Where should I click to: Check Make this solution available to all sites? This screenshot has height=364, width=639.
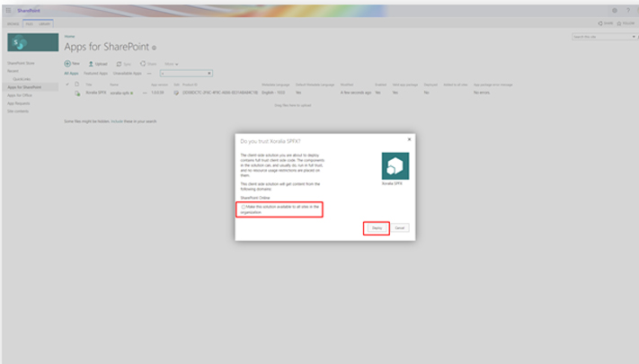(x=244, y=207)
